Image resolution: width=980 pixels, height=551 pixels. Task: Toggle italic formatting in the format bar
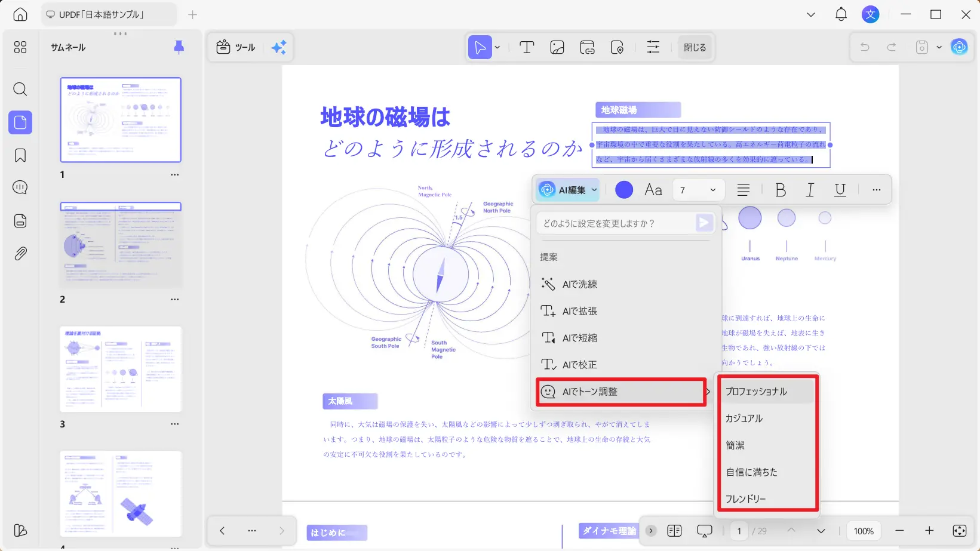pos(810,189)
